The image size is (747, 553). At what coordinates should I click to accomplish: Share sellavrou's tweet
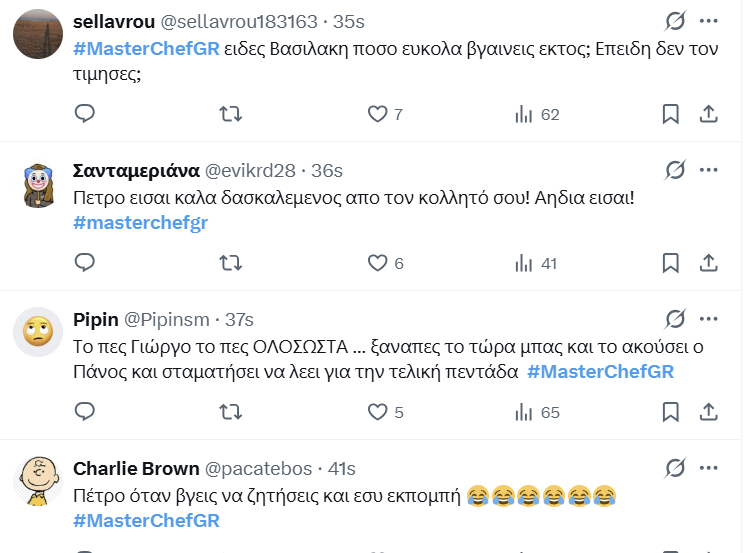click(x=708, y=114)
